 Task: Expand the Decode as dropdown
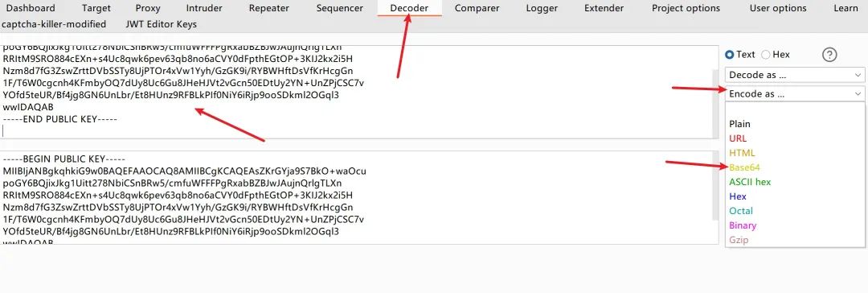tap(795, 75)
